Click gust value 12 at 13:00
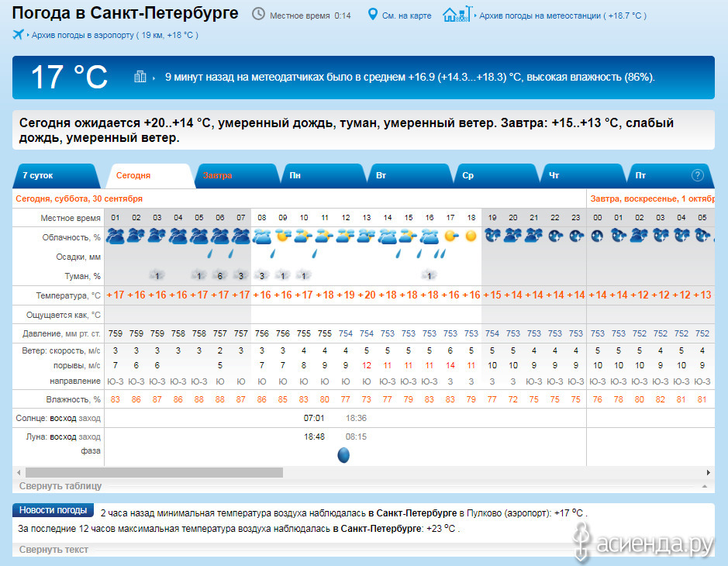The image size is (728, 566). 367,365
